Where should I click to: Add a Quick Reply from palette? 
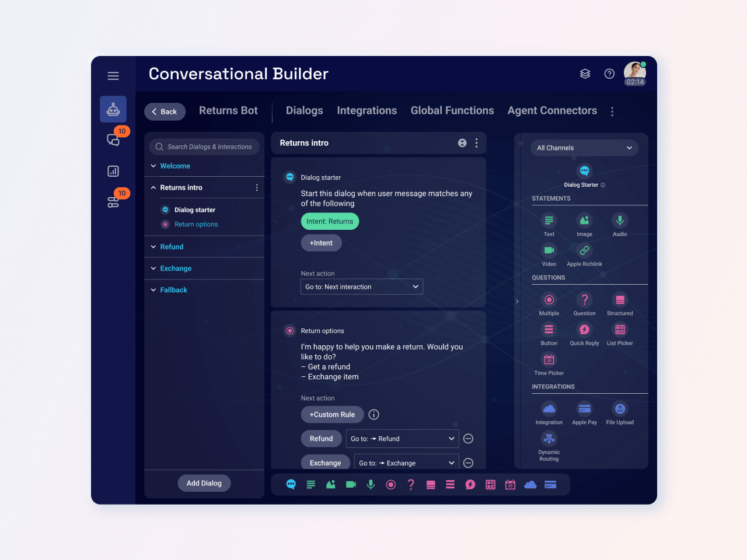pos(584,330)
